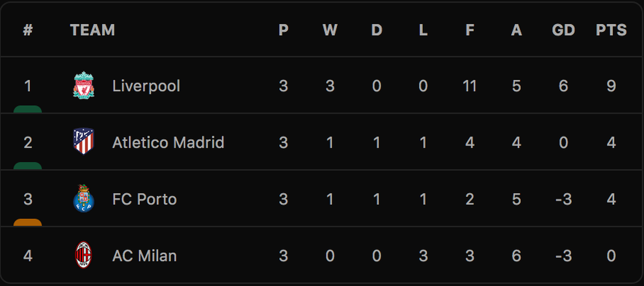Click the orange marker under position 3

[27, 222]
